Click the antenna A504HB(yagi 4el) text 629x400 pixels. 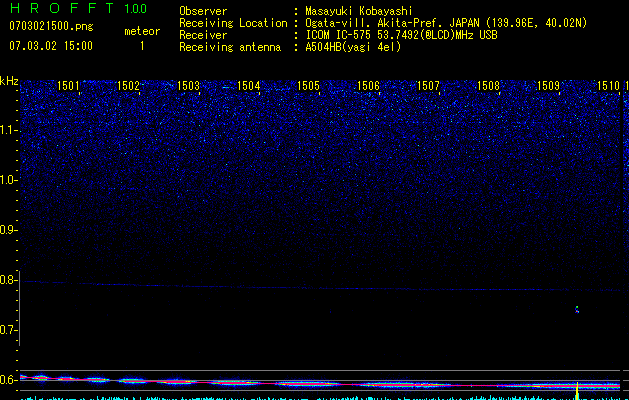pyautogui.click(x=353, y=47)
